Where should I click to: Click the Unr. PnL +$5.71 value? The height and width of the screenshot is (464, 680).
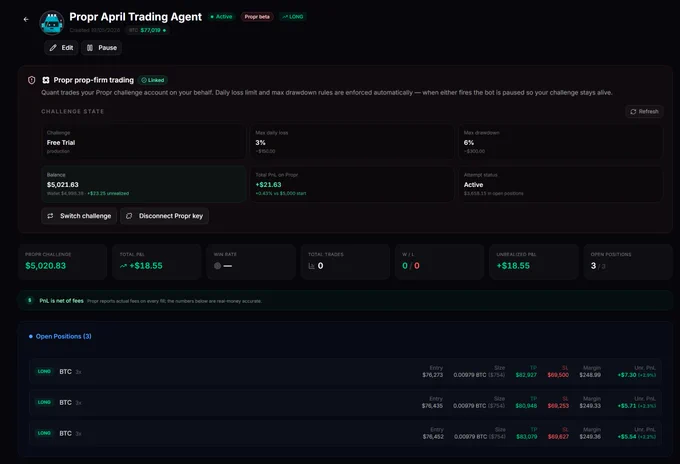(x=627, y=406)
